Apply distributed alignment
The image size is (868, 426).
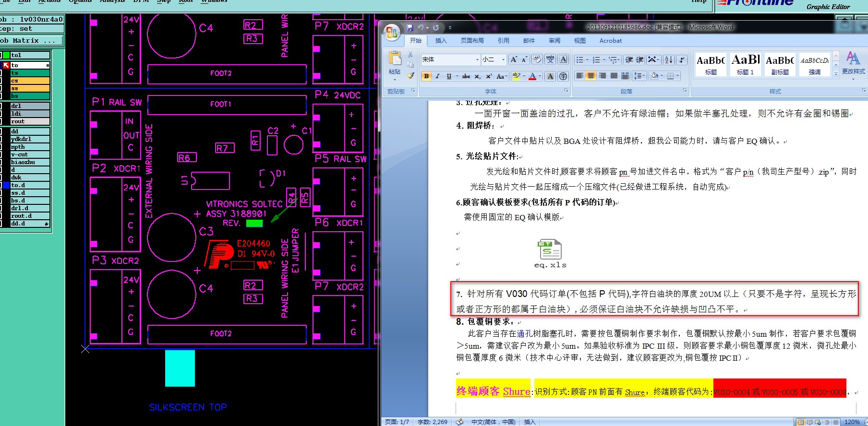(x=625, y=76)
